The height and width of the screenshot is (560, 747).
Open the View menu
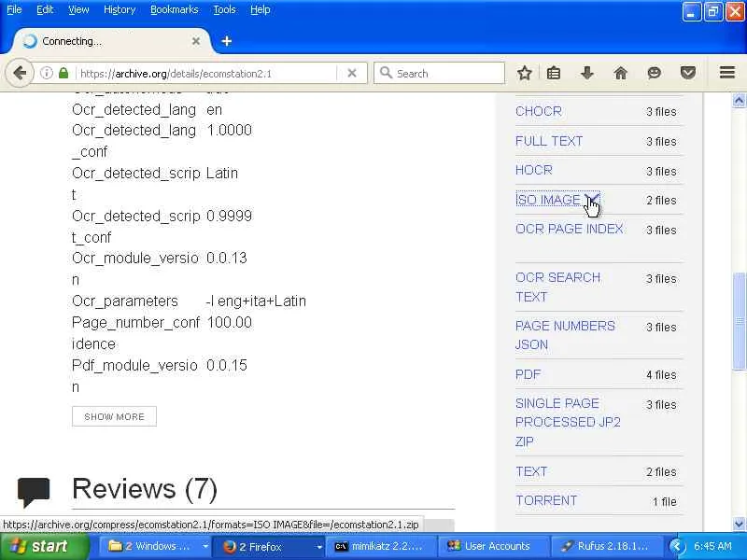coord(78,9)
